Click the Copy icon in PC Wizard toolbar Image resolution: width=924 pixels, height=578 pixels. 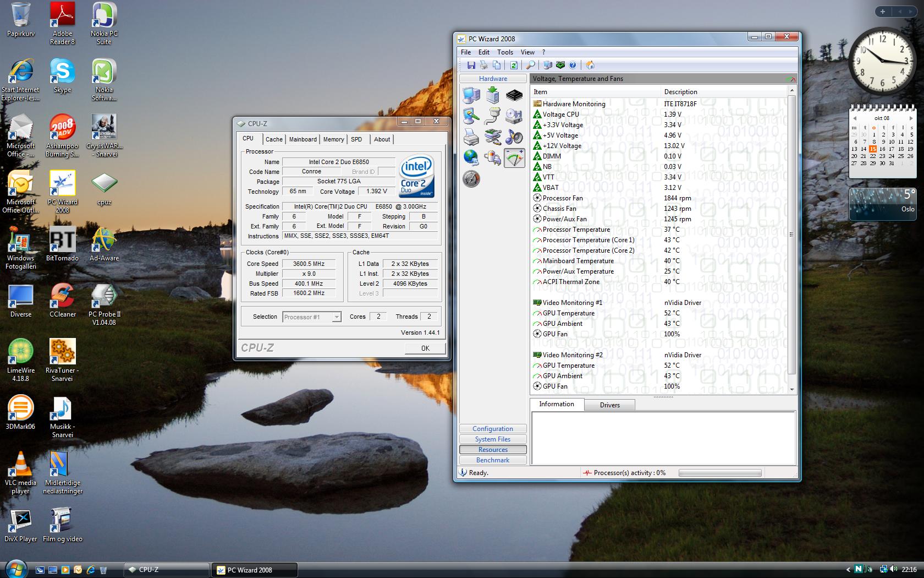point(496,65)
